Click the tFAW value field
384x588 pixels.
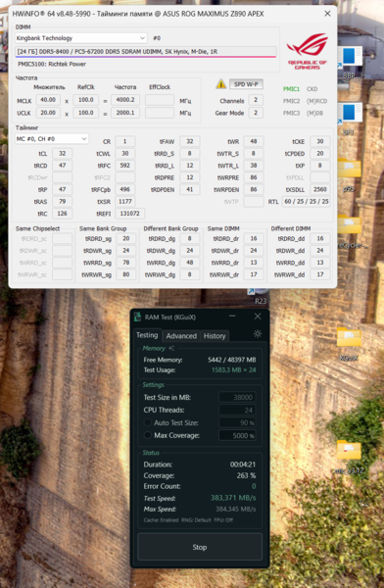tap(190, 141)
